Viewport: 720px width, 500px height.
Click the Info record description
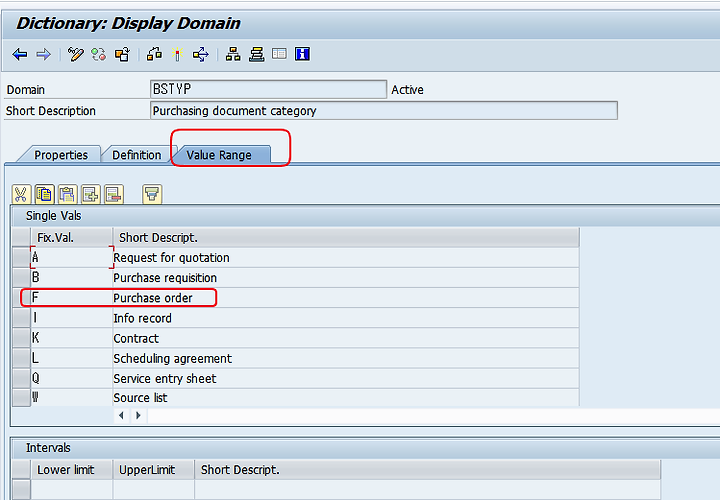pyautogui.click(x=346, y=318)
